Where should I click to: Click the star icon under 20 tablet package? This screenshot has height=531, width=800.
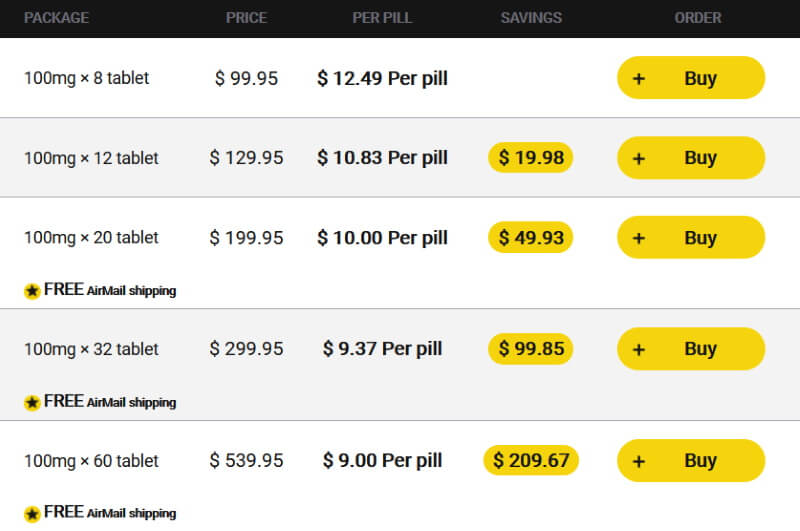click(x=32, y=291)
